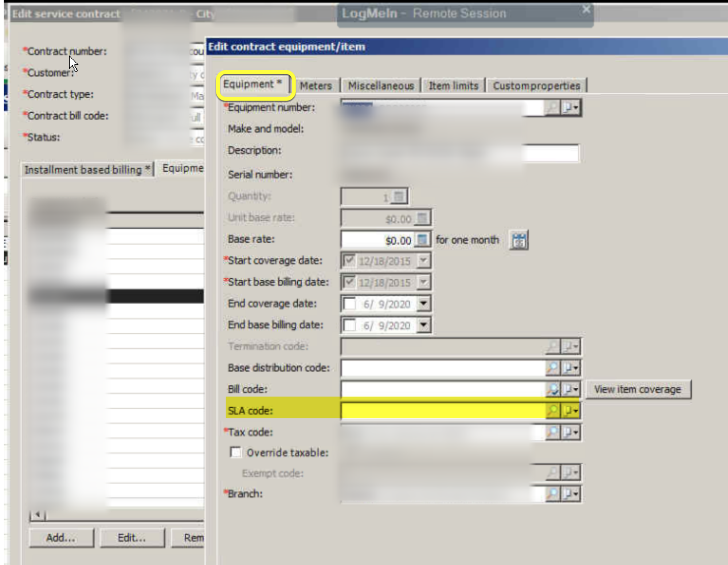Viewport: 728px width, 565px height.
Task: Click View item coverage button
Action: point(638,389)
